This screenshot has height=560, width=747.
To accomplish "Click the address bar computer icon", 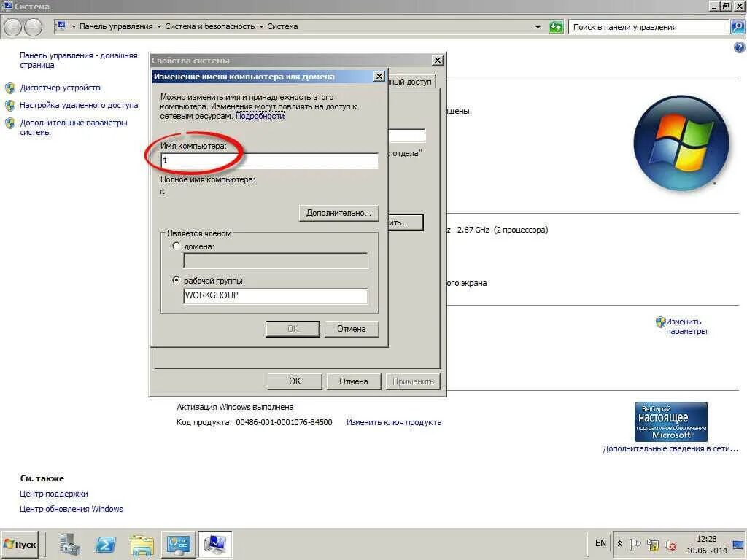I will tap(61, 26).
